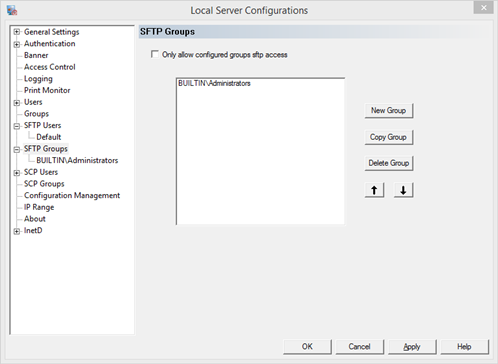
Task: Select BUILTIN\Administrators tree node under SFTP Groups
Action: (x=77, y=160)
